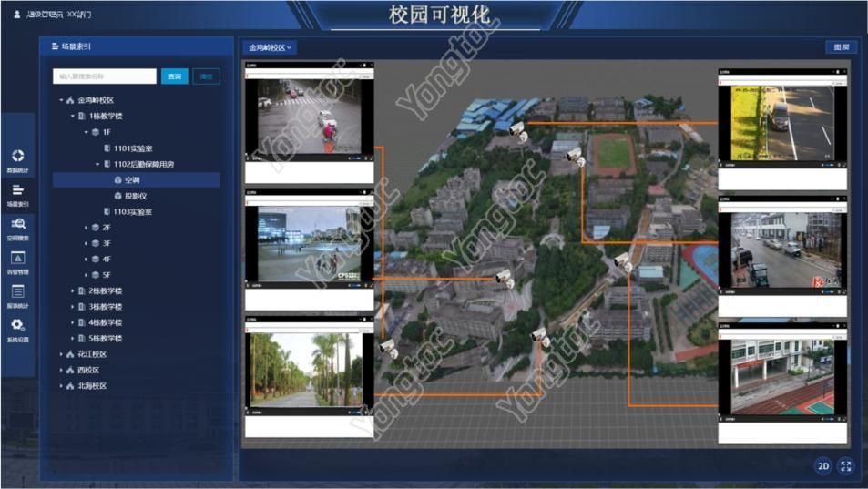Focus the scene name search field

point(105,76)
